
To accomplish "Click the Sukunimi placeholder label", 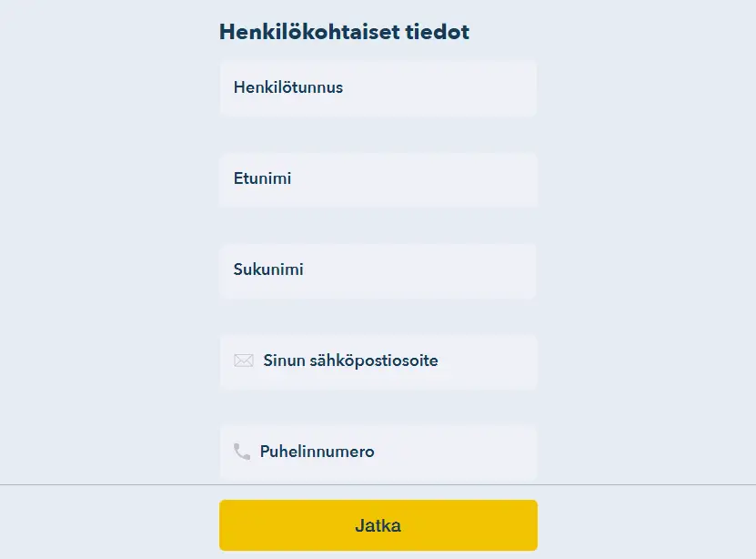I will pyautogui.click(x=268, y=270).
